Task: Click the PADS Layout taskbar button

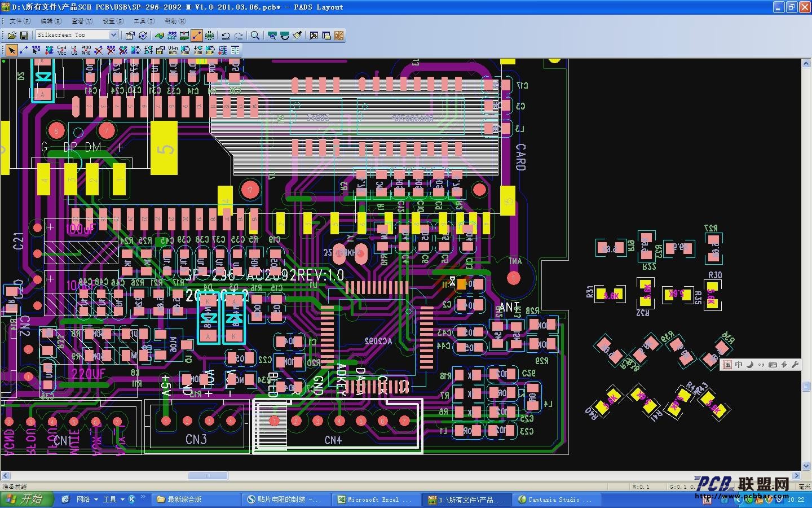Action: pyautogui.click(x=468, y=500)
